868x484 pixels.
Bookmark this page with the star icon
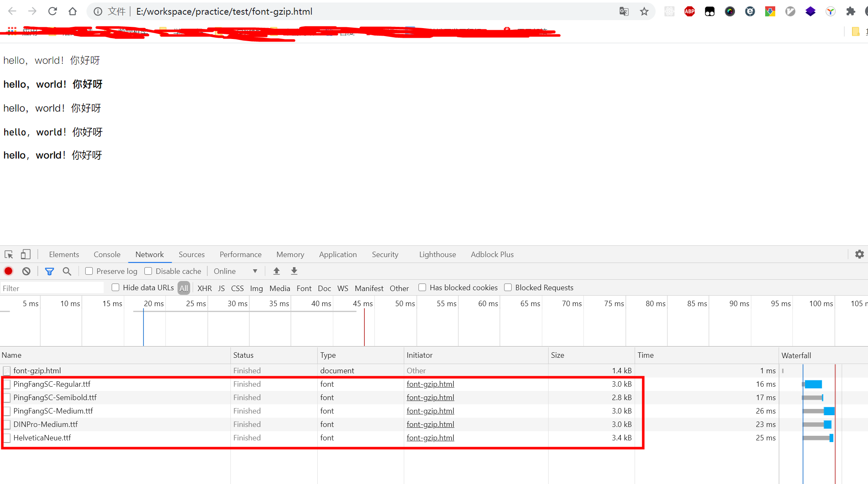[x=644, y=11]
